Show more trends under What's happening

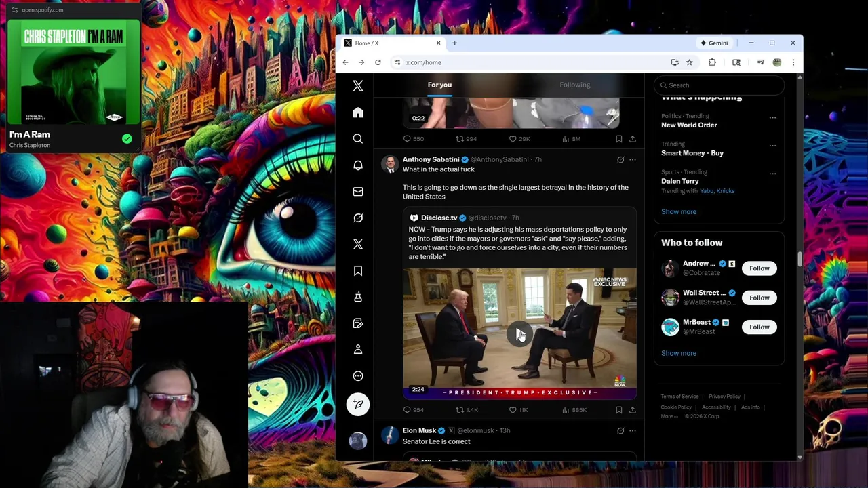pyautogui.click(x=679, y=212)
